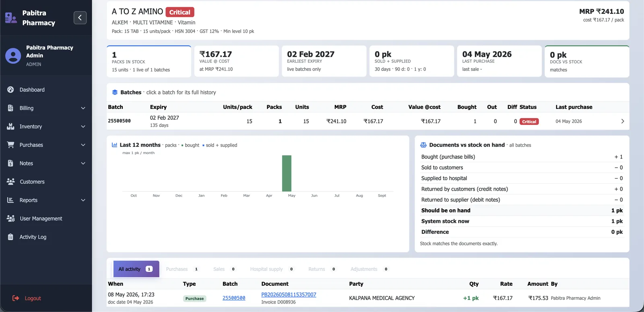Click the Pabitra Pharmacy logo icon
Screen dimensions: 644x312
click(x=11, y=18)
